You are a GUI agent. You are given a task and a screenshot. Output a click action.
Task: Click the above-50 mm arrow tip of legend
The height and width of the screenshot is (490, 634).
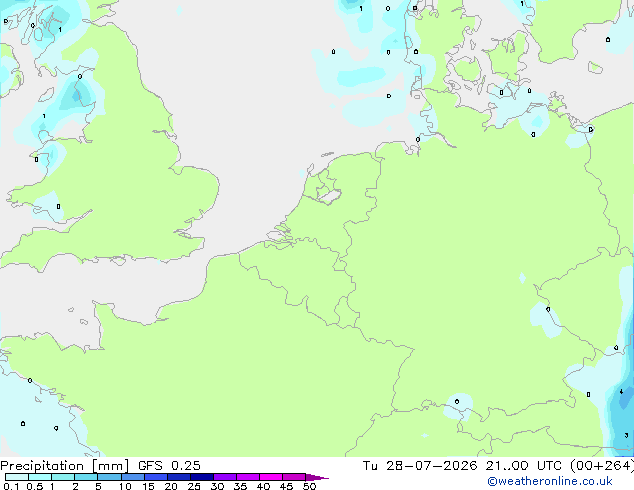[x=317, y=477]
